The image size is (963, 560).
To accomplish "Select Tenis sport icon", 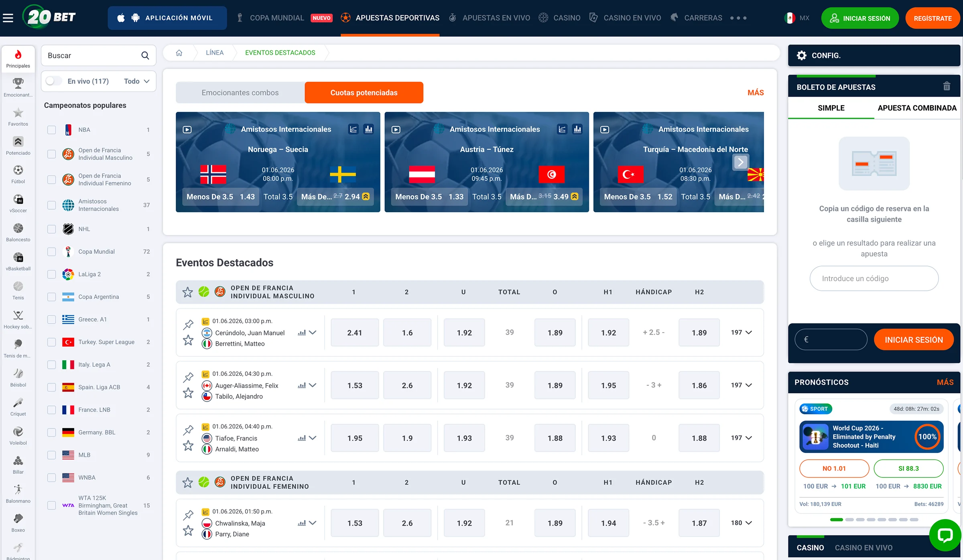I will click(18, 290).
